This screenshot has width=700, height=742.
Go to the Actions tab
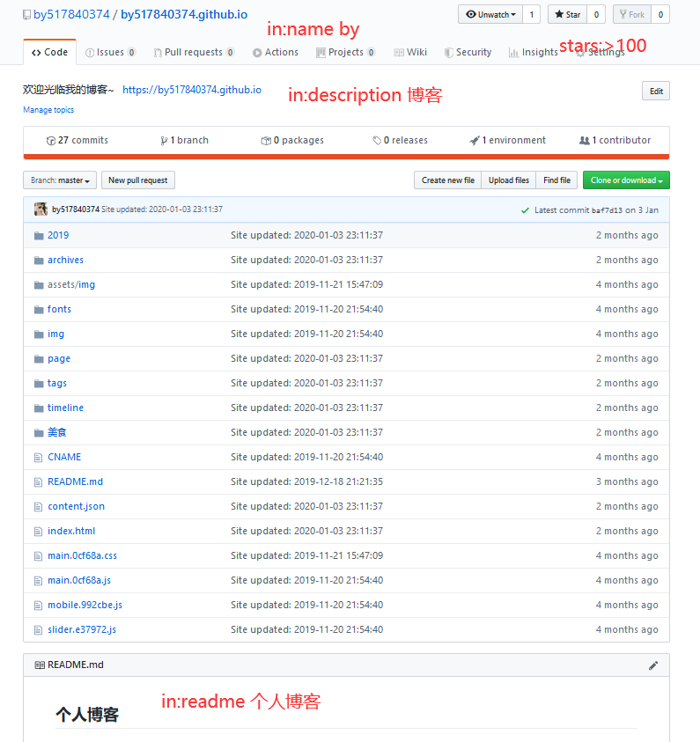(276, 52)
